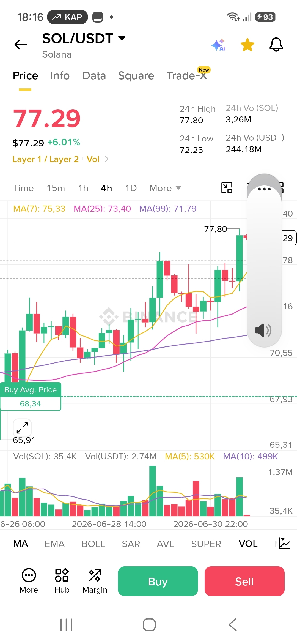Open price alerts bell icon
Viewport: 297px width, 644px height.
point(276,45)
